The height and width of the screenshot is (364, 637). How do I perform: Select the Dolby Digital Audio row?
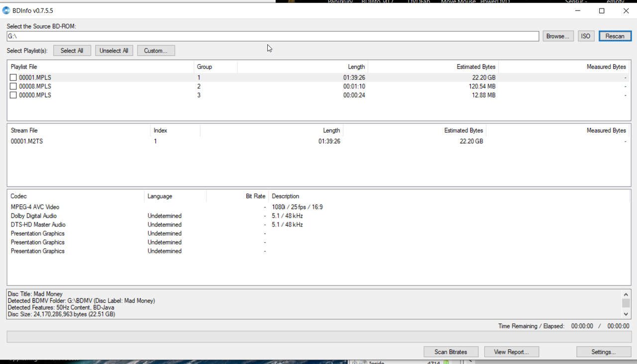pos(318,216)
